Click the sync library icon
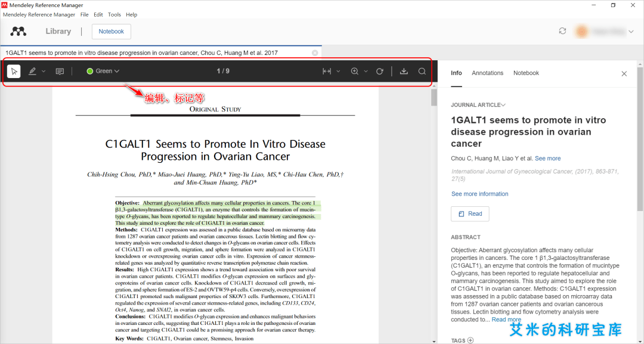 562,32
